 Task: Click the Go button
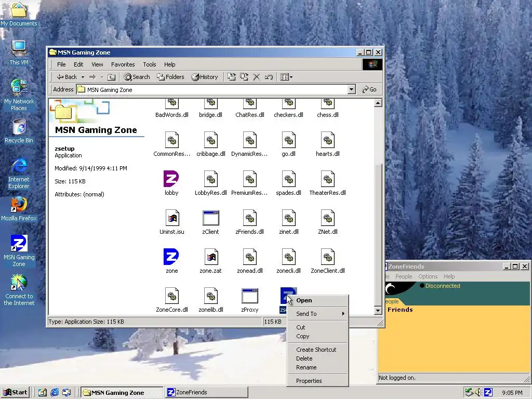pos(370,89)
